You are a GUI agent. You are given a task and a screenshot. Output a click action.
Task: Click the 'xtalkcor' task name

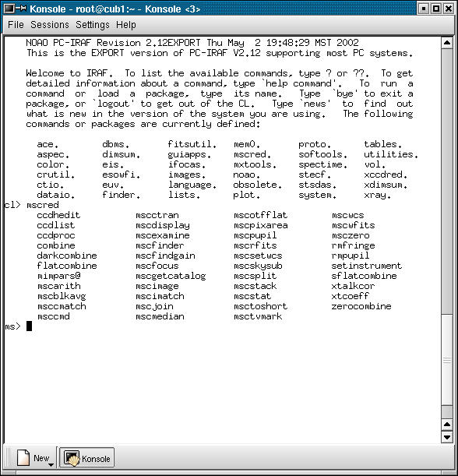353,286
